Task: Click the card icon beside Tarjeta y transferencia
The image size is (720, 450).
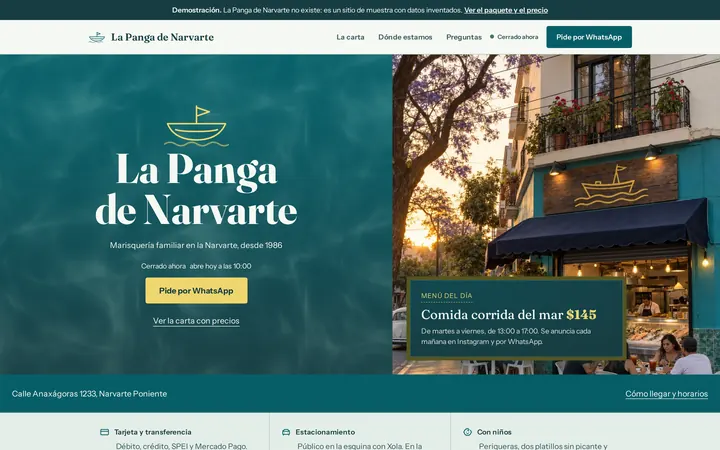Action: tap(104, 432)
